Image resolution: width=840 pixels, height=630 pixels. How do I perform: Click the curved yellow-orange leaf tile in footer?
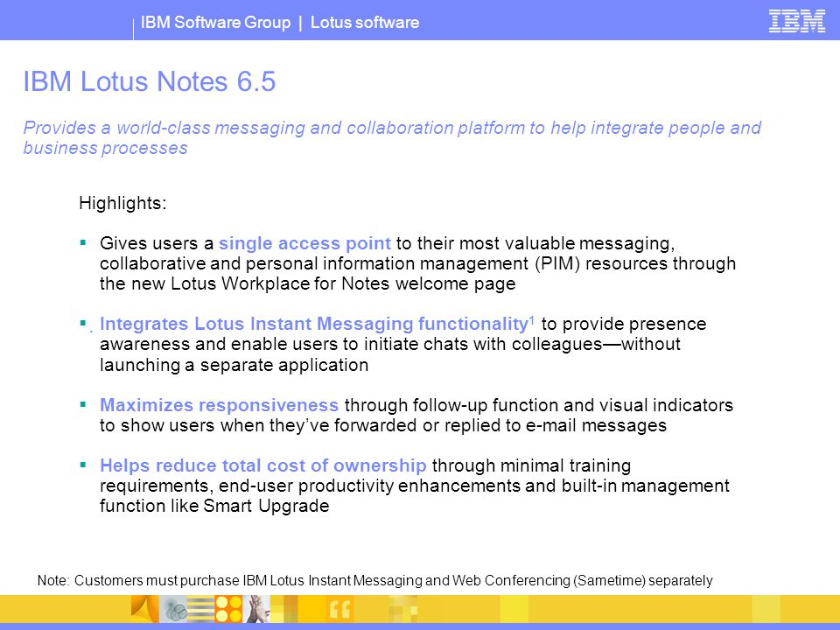tap(145, 609)
